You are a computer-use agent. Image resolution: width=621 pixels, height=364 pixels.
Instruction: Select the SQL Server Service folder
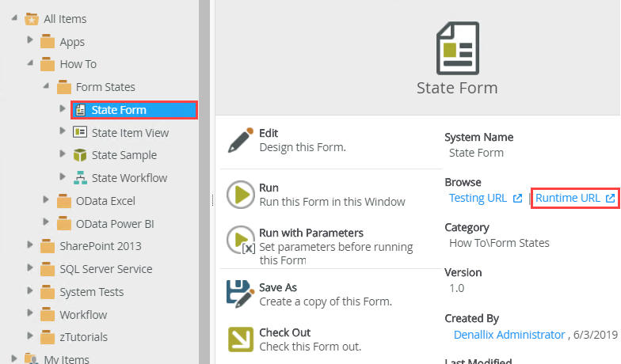click(x=105, y=269)
